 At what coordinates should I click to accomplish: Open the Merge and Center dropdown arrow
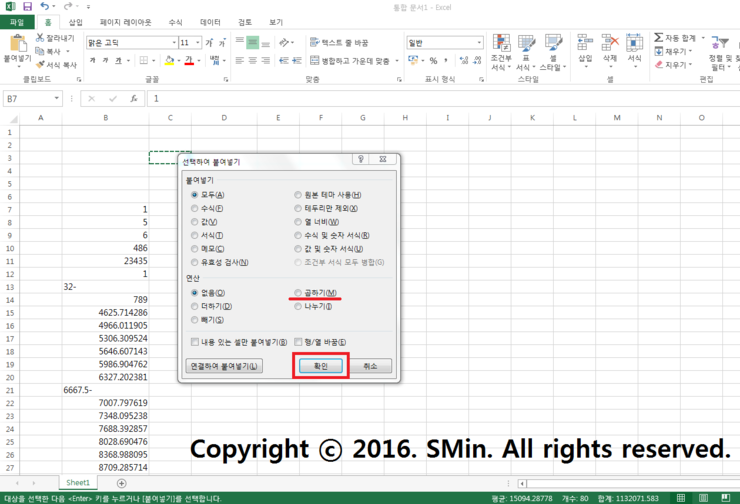[396, 60]
